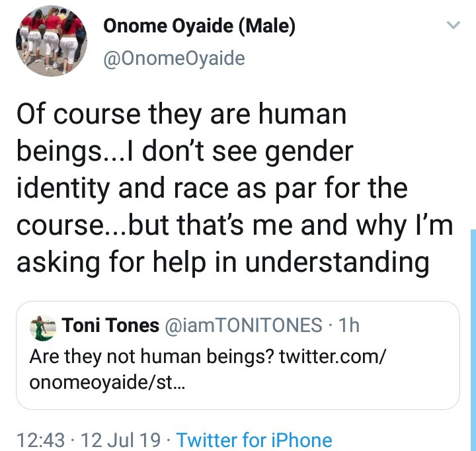Screen dimensions: 476x451
Task: Open the Toni Tones name in the quoted tweet
Action: tap(110, 325)
